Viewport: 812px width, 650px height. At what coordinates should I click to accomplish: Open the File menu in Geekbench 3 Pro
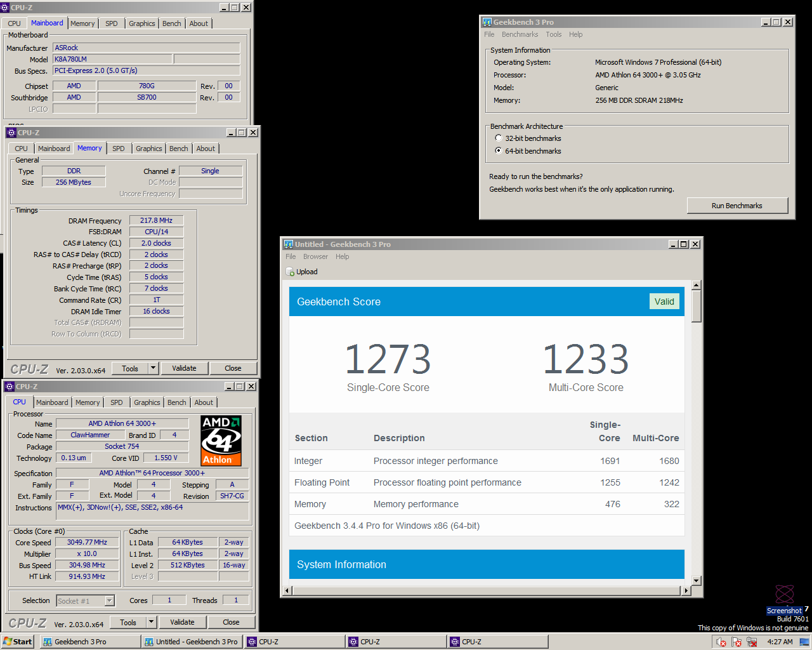pyautogui.click(x=489, y=34)
